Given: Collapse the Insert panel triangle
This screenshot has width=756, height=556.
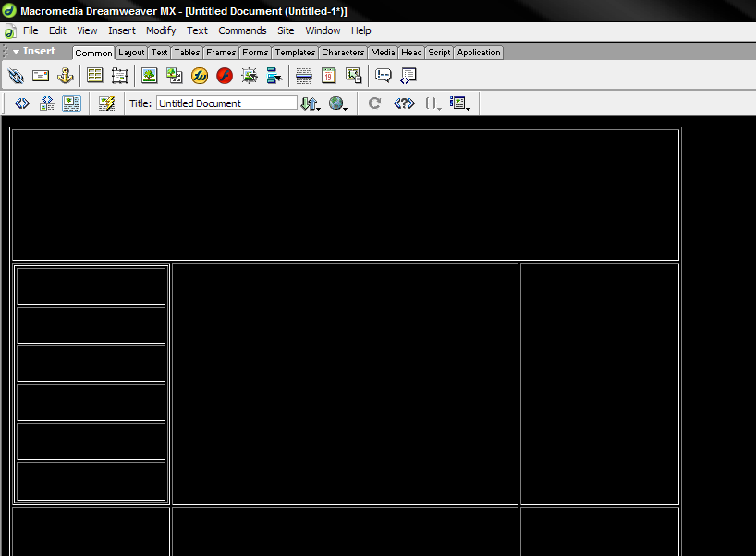Looking at the screenshot, I should tap(16, 51).
